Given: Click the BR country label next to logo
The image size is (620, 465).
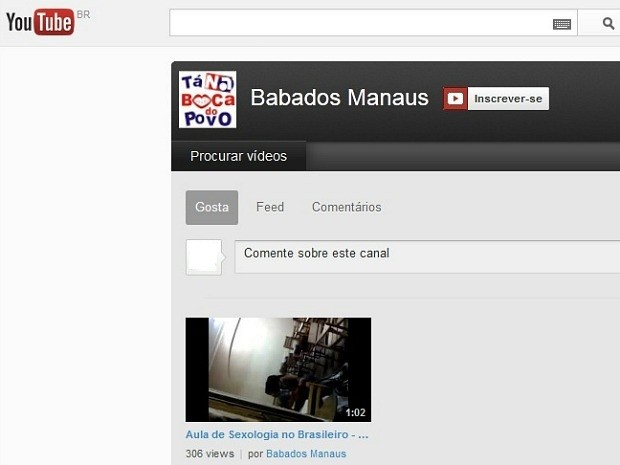Looking at the screenshot, I should coord(83,15).
